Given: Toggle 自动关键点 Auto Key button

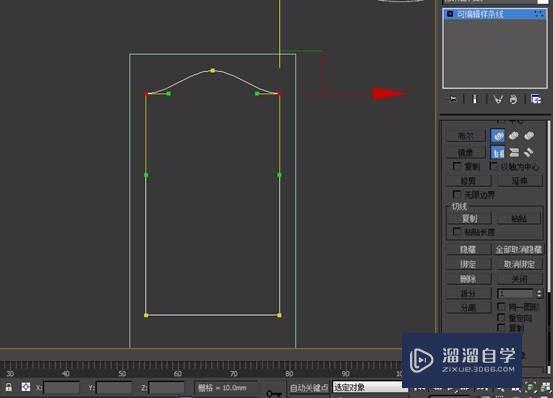Looking at the screenshot, I should [x=309, y=388].
